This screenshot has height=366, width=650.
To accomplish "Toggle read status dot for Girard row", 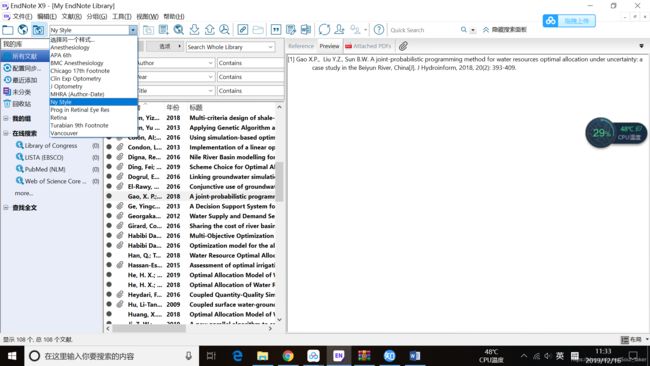I will click(x=109, y=225).
